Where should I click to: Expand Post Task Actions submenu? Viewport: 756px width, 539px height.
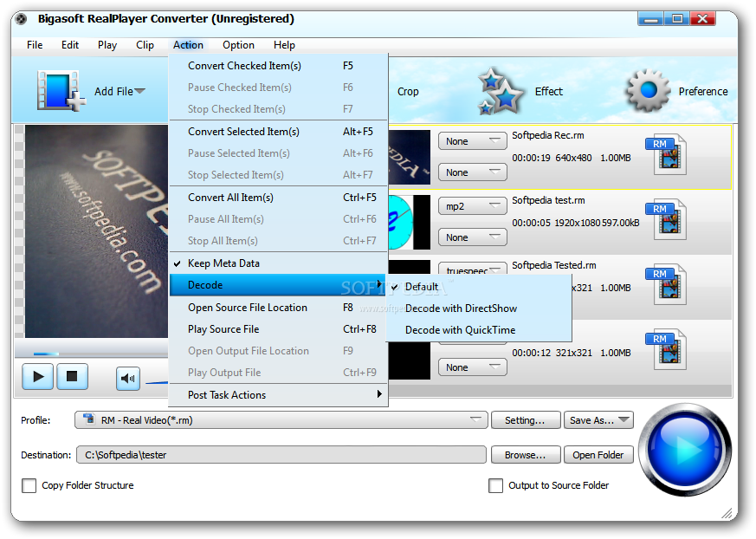tap(279, 395)
